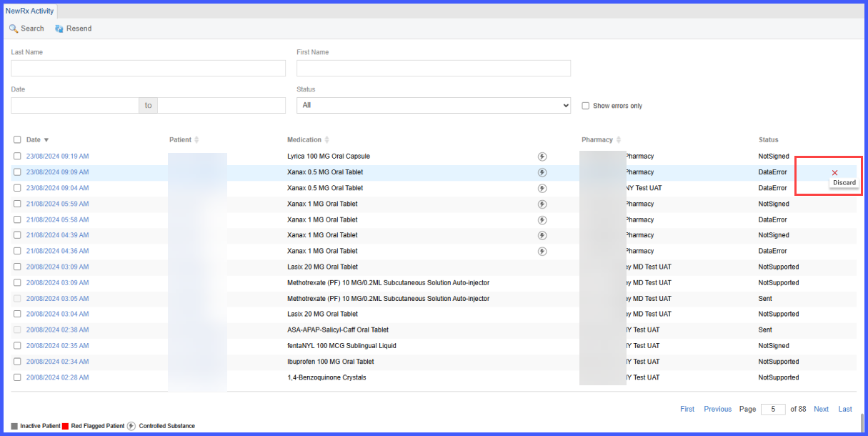Open the Status dropdown showing All
The width and height of the screenshot is (868, 436).
pyautogui.click(x=434, y=105)
